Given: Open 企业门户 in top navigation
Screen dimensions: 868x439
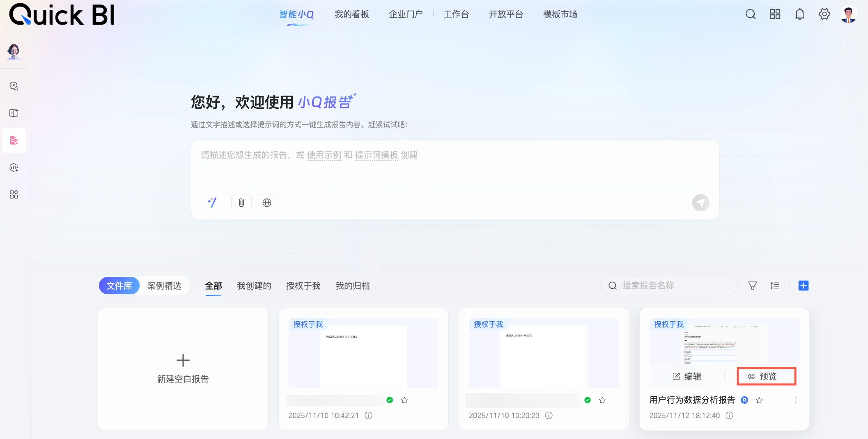Looking at the screenshot, I should click(x=406, y=14).
